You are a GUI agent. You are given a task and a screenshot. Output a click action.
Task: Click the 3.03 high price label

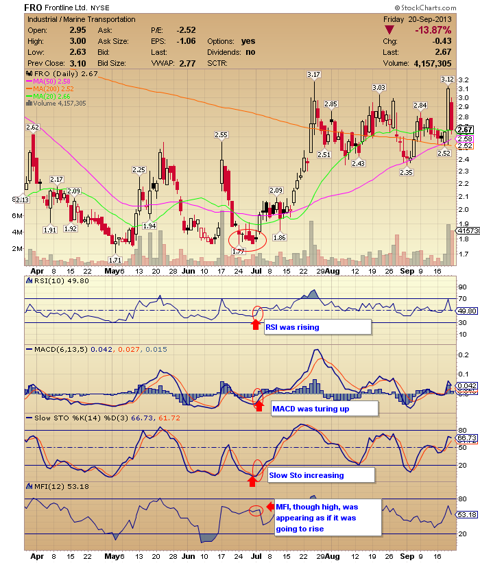[x=379, y=88]
